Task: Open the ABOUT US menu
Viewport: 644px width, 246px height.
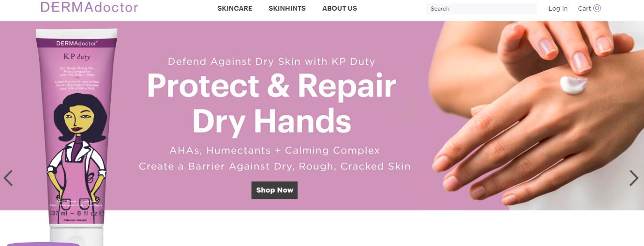Action: click(x=340, y=8)
